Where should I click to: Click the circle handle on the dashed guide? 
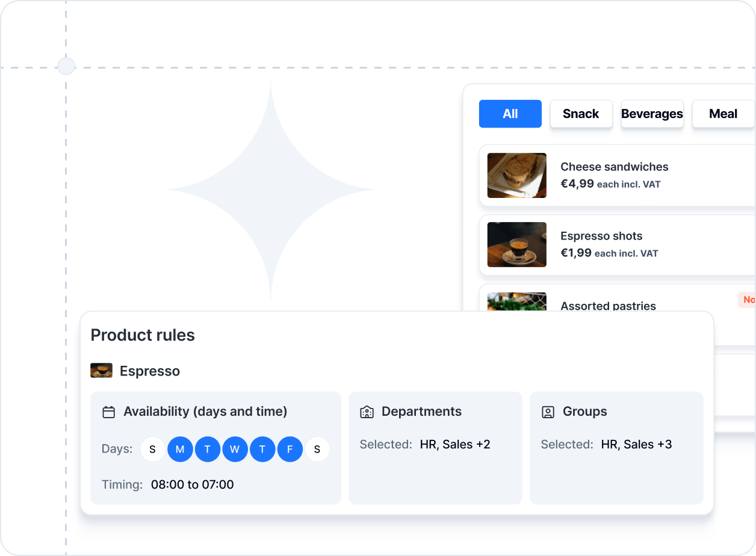(66, 66)
